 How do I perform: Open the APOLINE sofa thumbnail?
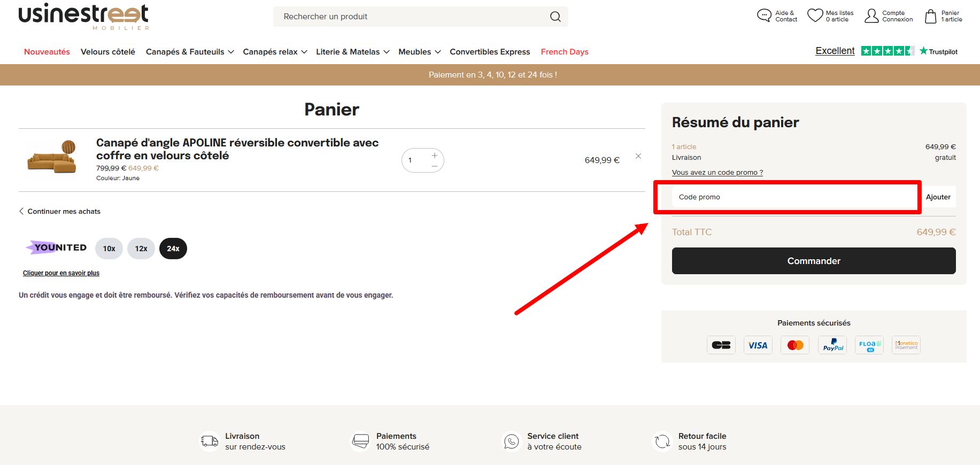[x=52, y=157]
